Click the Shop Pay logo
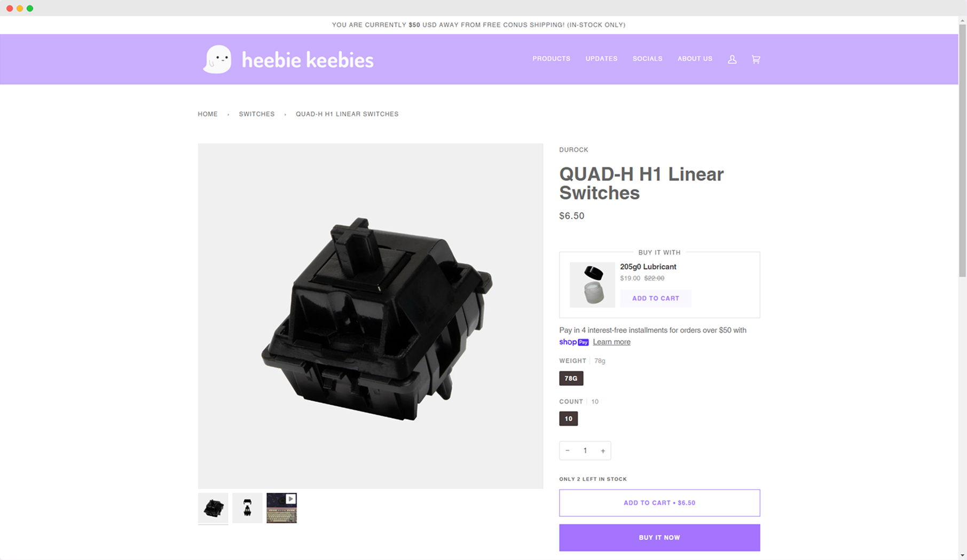Image resolution: width=967 pixels, height=560 pixels. pos(573,342)
